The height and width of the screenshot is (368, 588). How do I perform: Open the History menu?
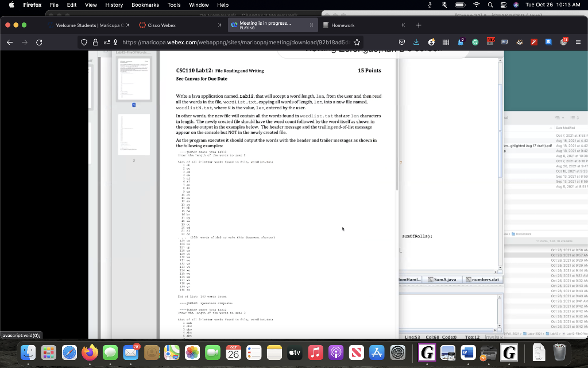click(x=114, y=5)
